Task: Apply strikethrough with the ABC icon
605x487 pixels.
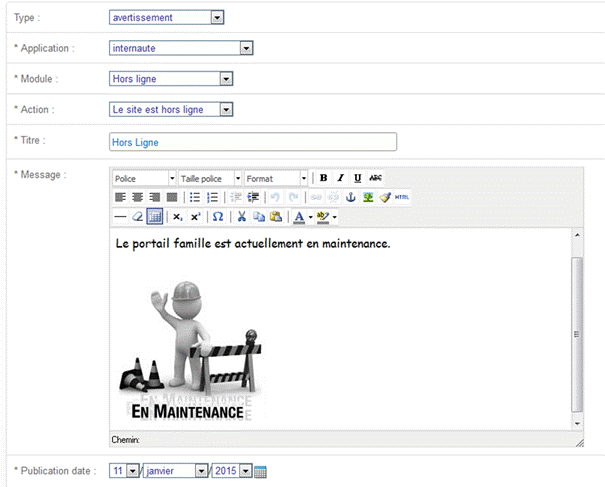Action: point(375,178)
